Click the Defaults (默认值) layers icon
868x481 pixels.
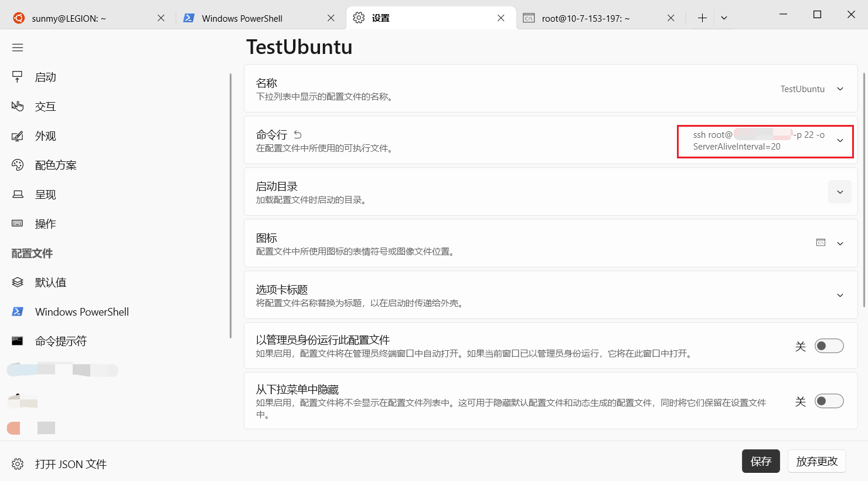tap(18, 282)
